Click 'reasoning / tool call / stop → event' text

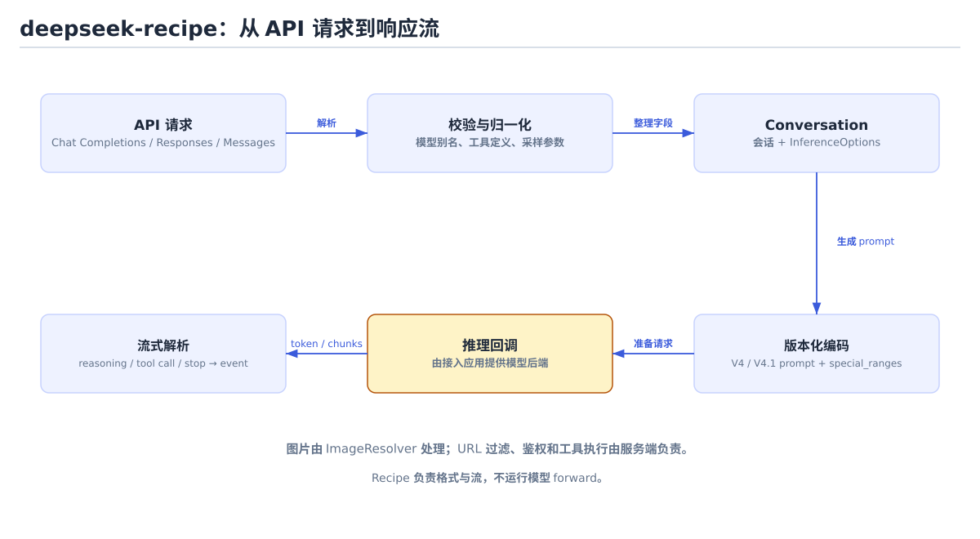pyautogui.click(x=163, y=363)
